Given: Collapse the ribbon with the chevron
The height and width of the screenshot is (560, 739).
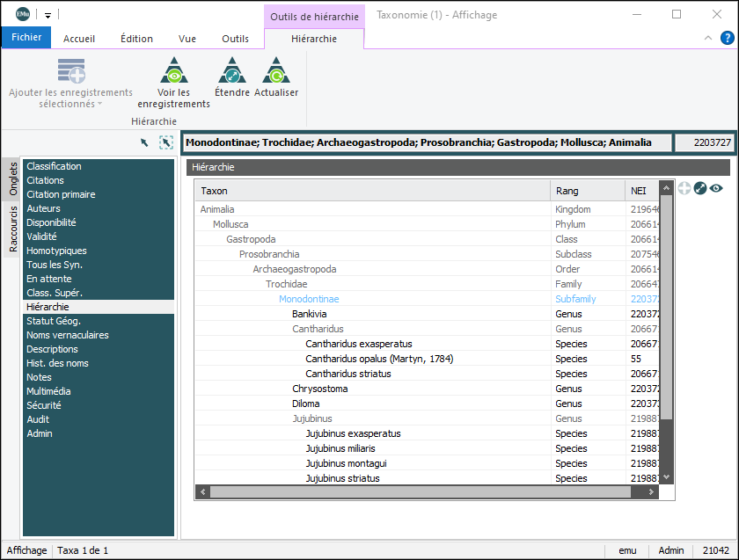Looking at the screenshot, I should point(708,38).
